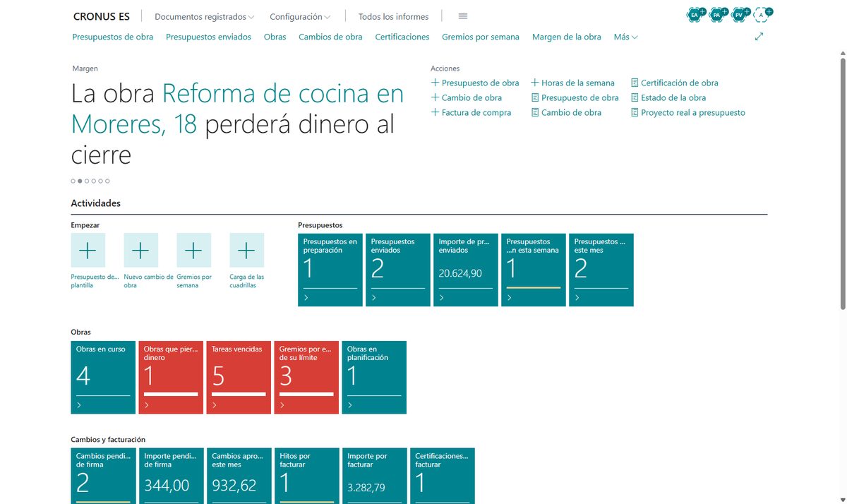Create new Presupuesto de obra via plus action
847x504 pixels.
475,83
